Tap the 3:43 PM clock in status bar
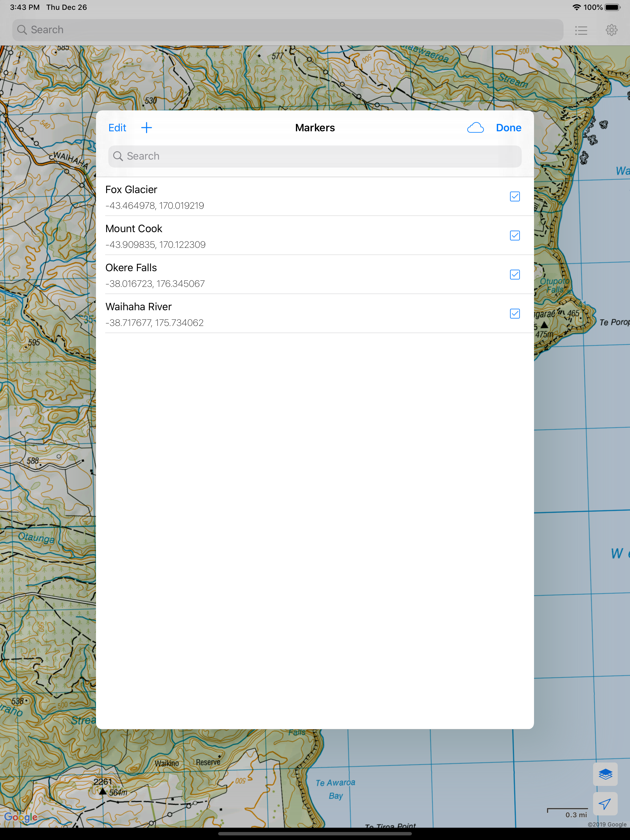This screenshot has width=630, height=840. click(x=25, y=7)
